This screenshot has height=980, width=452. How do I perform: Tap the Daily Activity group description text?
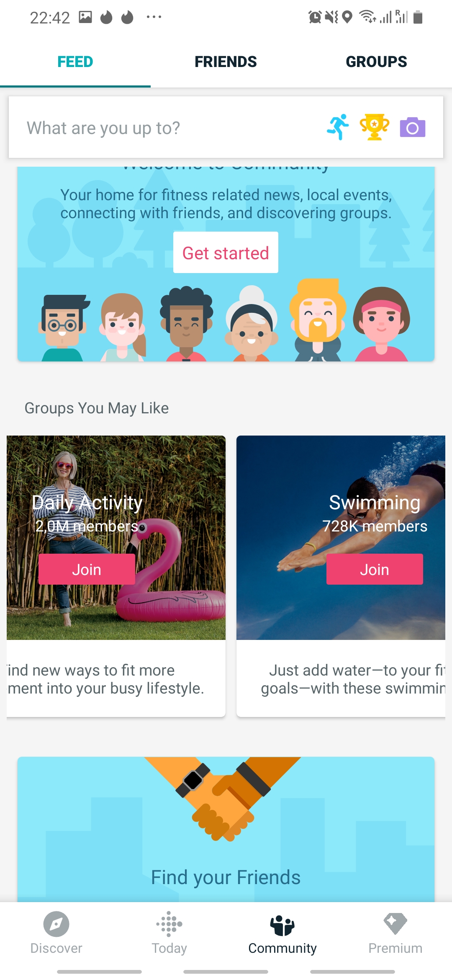105,679
